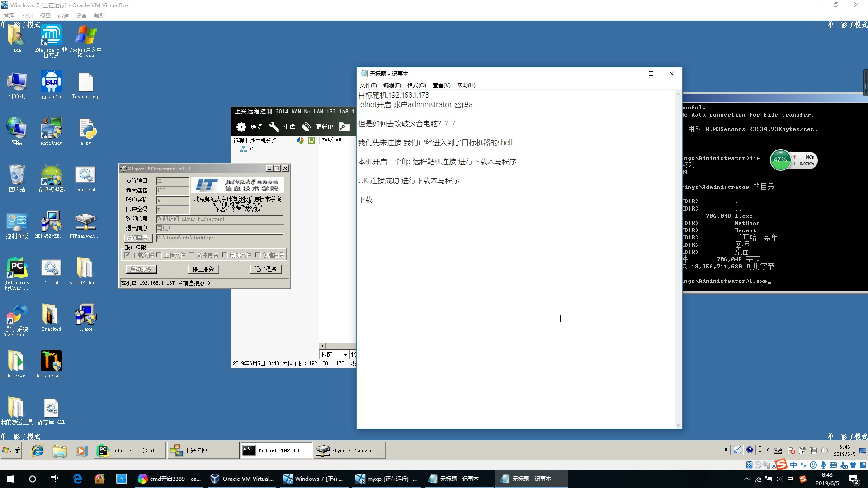Toggle the 文件更名 permission checkbox
This screenshot has width=868, height=488.
(191, 255)
